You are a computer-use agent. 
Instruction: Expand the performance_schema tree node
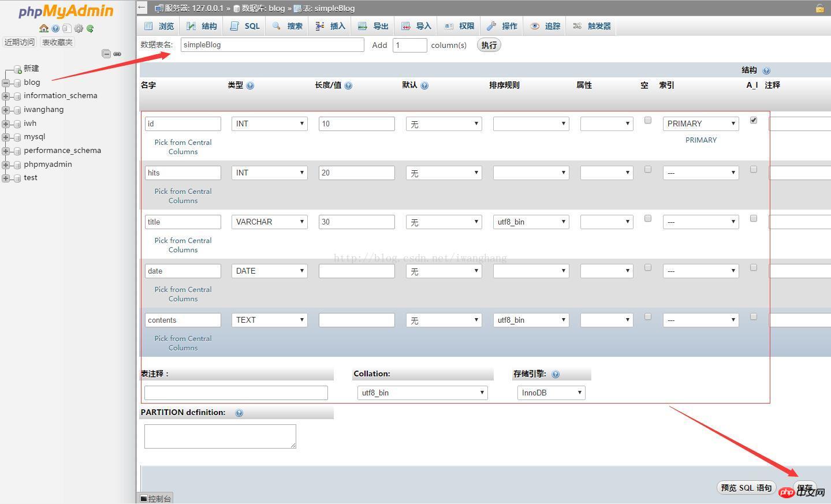(6, 151)
